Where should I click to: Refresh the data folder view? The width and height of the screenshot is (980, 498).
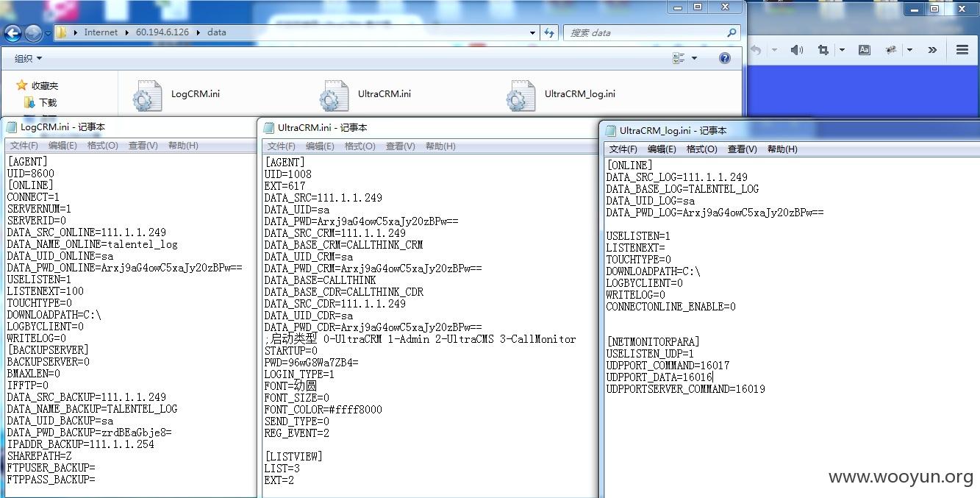pyautogui.click(x=549, y=32)
